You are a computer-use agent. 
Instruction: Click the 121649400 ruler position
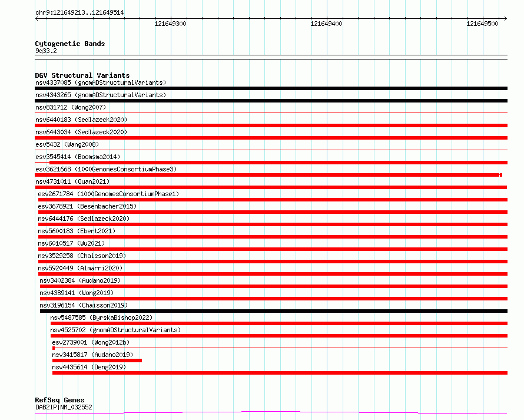[327, 24]
